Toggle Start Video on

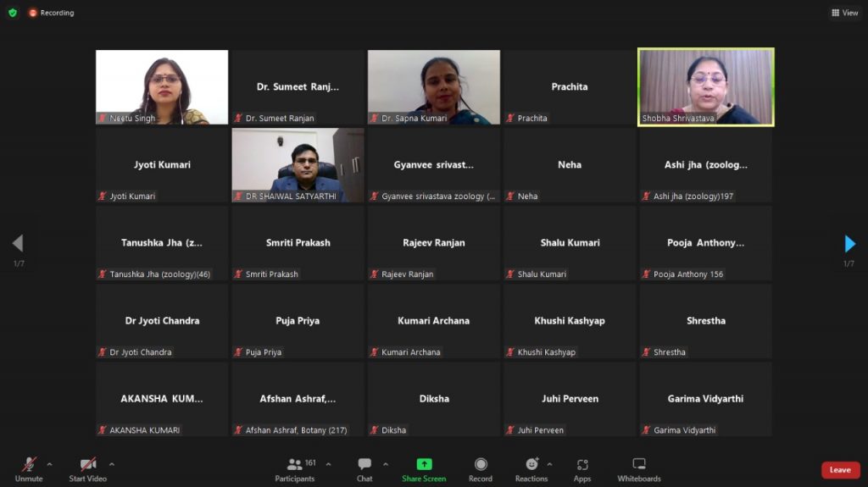(x=88, y=469)
